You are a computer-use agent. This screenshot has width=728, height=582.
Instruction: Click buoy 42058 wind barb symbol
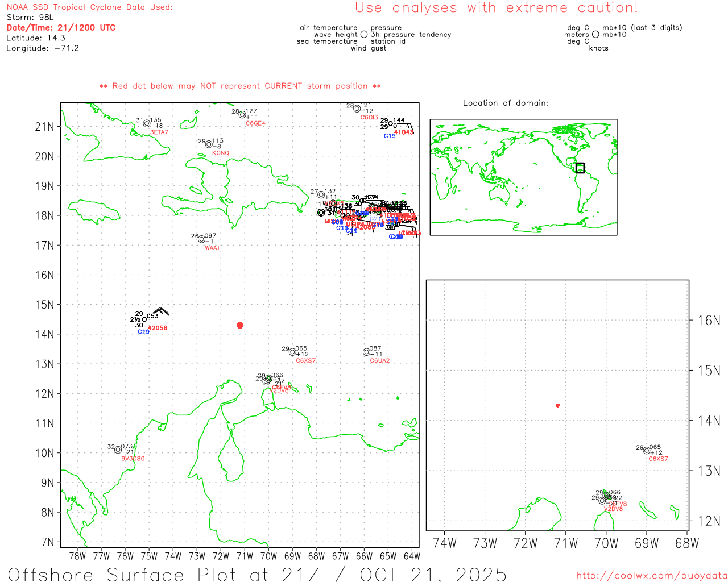click(160, 311)
